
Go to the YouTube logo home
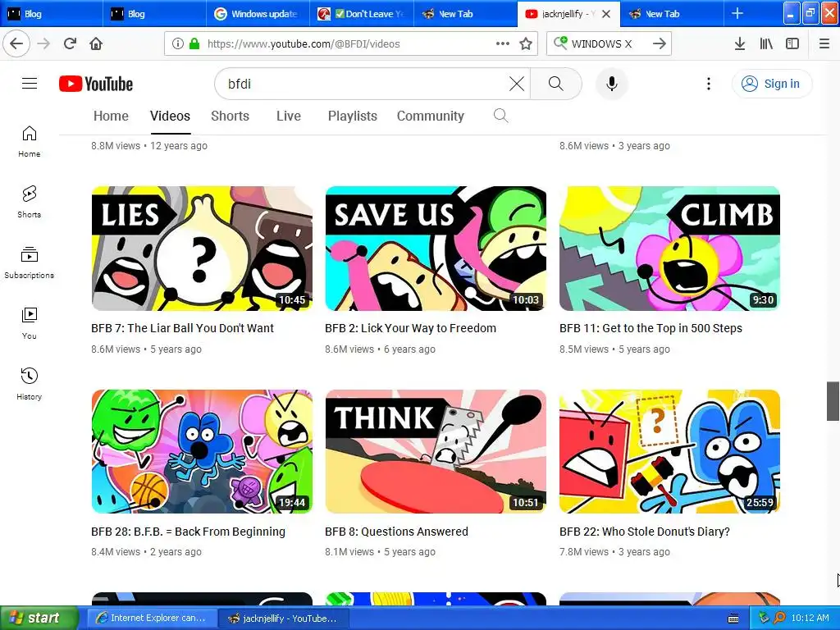pyautogui.click(x=96, y=84)
